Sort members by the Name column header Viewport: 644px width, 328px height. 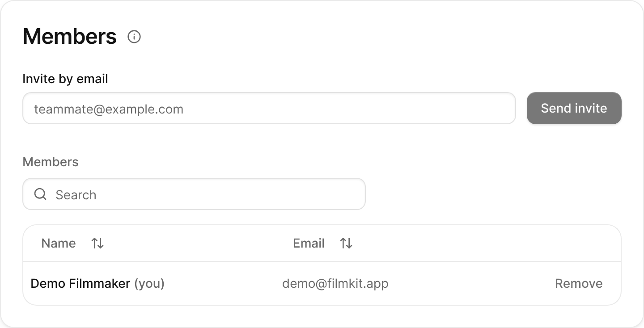click(x=59, y=243)
